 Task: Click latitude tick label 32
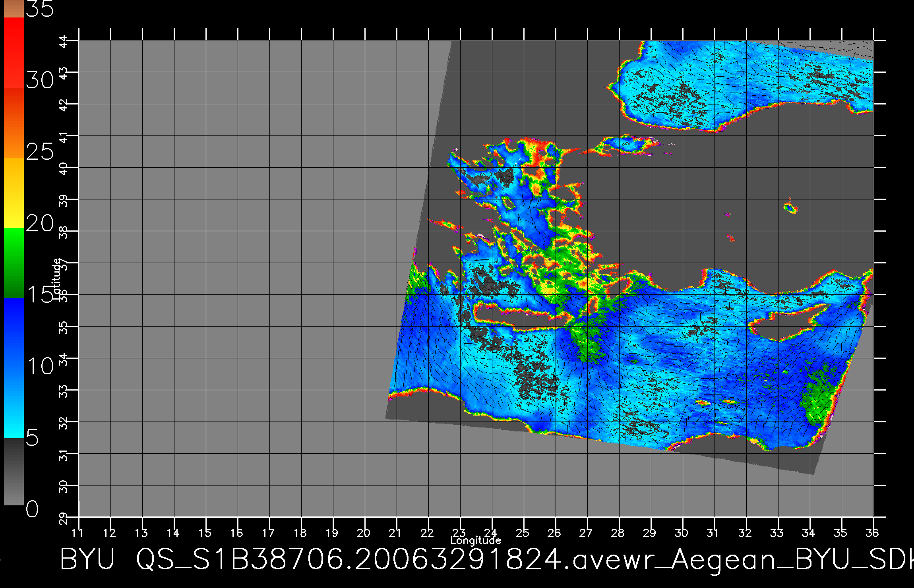[x=64, y=424]
